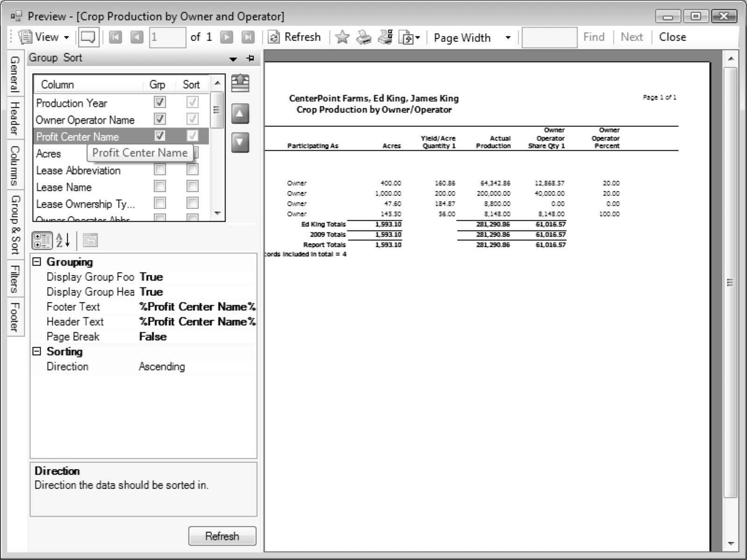This screenshot has height=560, width=747.
Task: Toggle Sort checkbox for Lease Name
Action: coord(192,186)
